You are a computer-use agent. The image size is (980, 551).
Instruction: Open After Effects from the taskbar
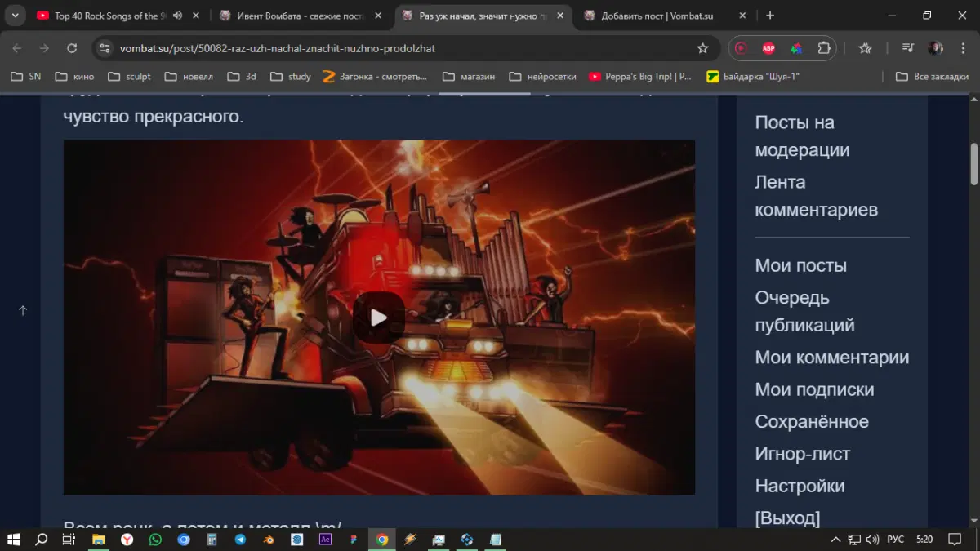coord(325,540)
